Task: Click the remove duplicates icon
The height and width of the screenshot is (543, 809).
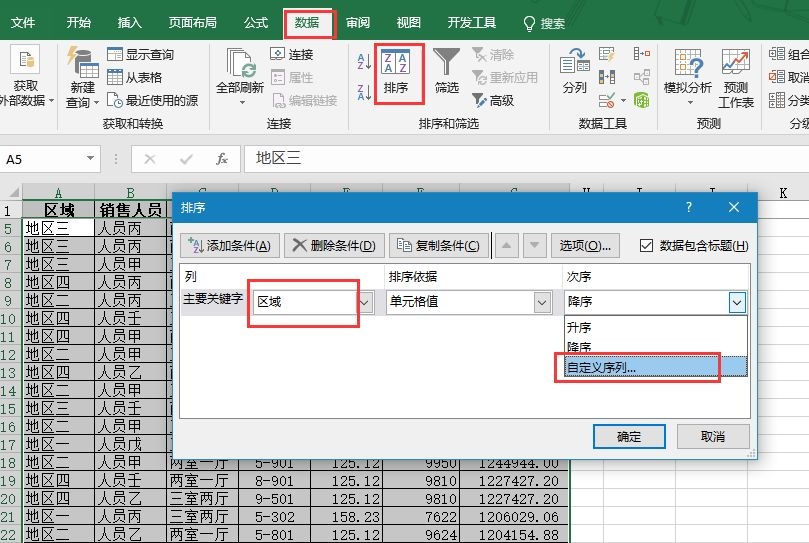Action: 607,77
